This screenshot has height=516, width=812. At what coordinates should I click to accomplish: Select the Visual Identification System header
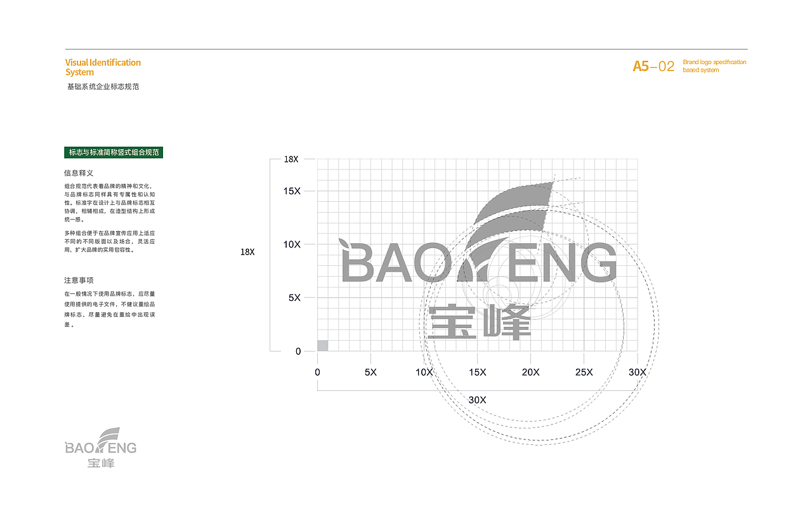pos(103,67)
